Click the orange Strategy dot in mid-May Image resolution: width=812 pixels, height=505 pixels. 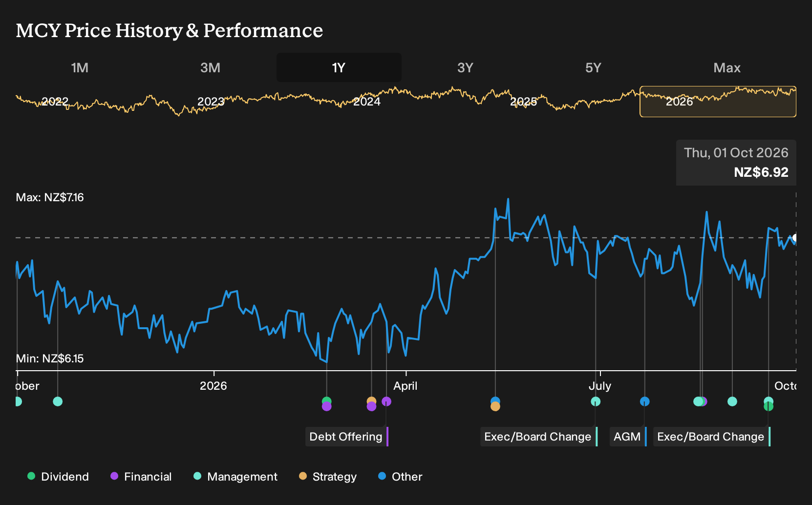point(495,406)
